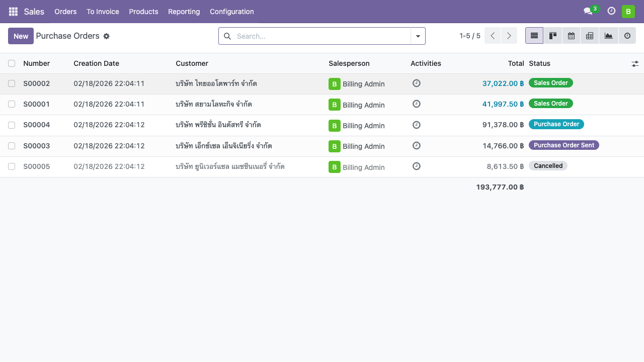The width and height of the screenshot is (644, 362).
Task: Open the Reporting menu
Action: click(184, 12)
